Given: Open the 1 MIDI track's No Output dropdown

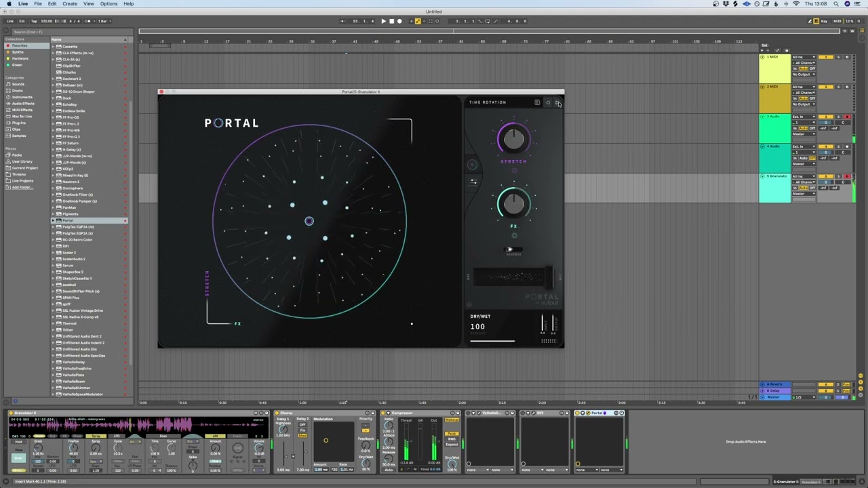Looking at the screenshot, I should pyautogui.click(x=804, y=74).
